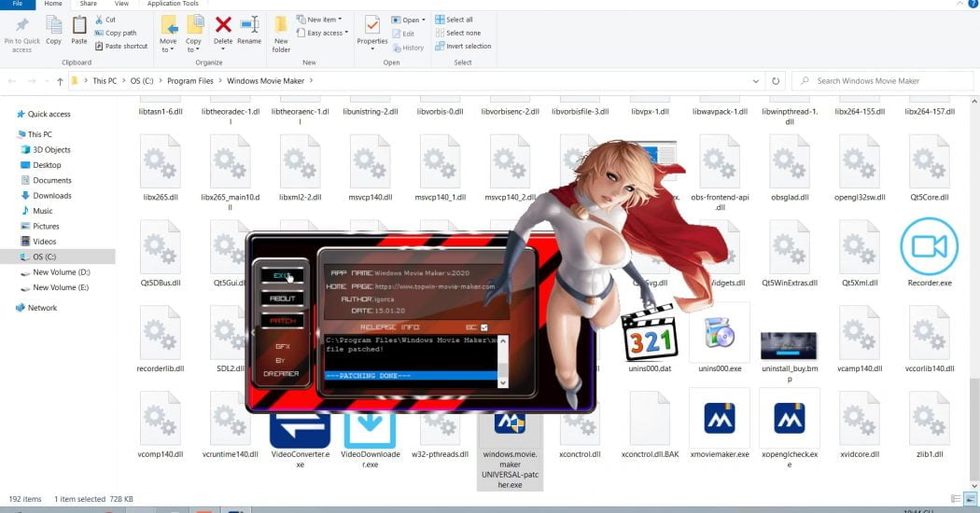
Task: Click Select all
Action: 455,20
